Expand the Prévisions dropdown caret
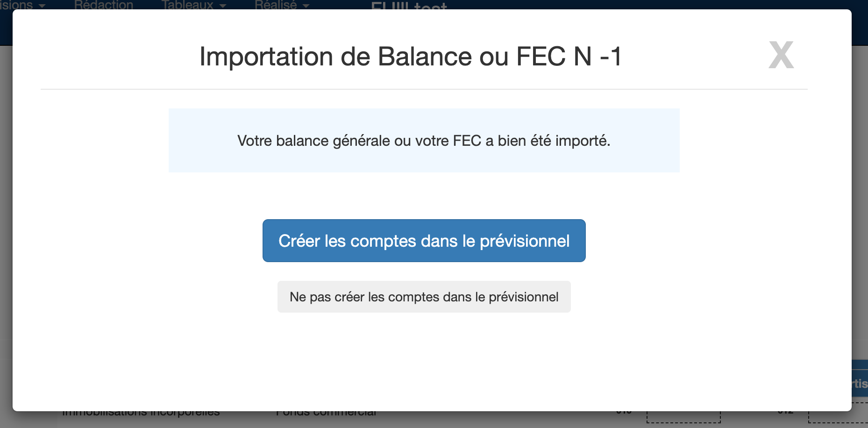868x428 pixels. click(42, 6)
